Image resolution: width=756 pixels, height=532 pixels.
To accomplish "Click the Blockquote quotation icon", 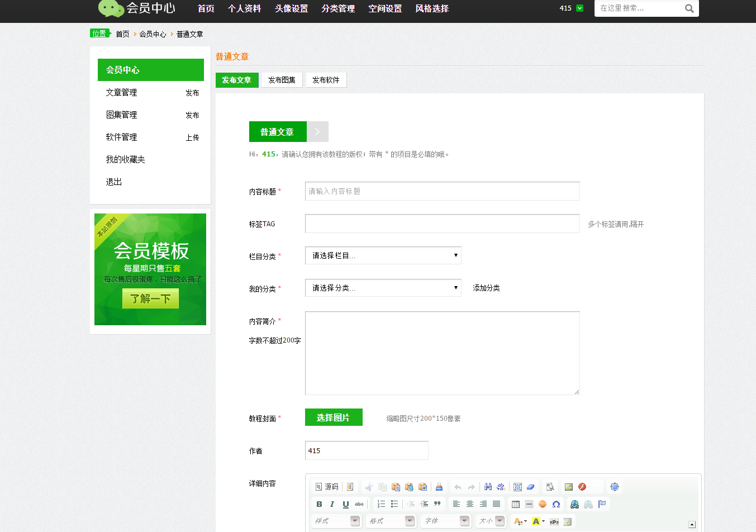I will coord(438,504).
